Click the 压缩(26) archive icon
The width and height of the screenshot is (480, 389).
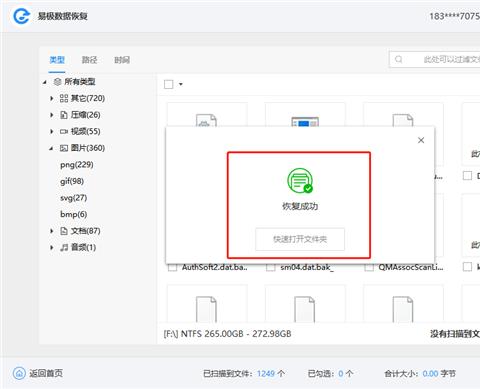tap(64, 115)
